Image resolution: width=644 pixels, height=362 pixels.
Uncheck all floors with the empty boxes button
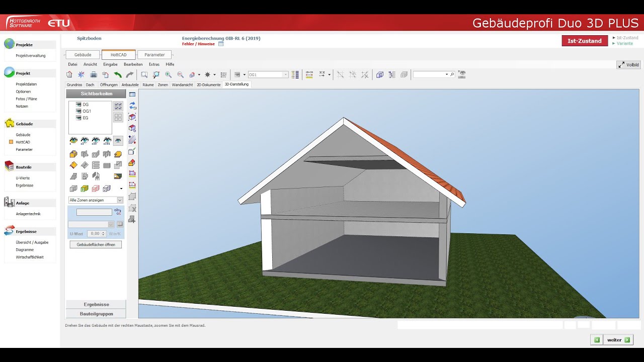point(118,117)
